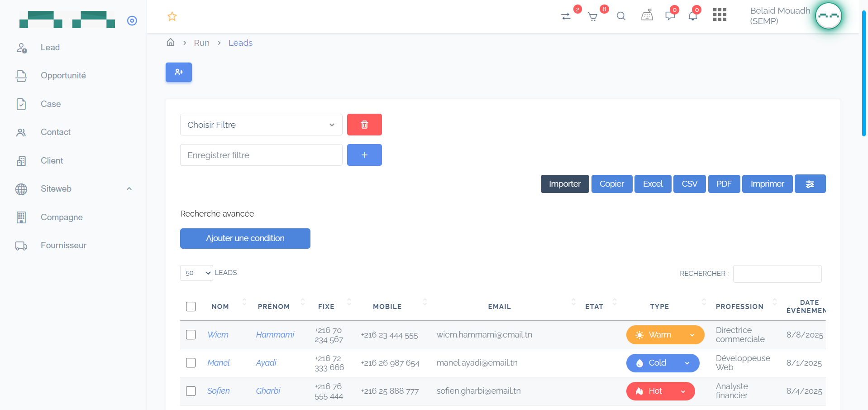
Task: Click the search magnifier icon
Action: [621, 16]
